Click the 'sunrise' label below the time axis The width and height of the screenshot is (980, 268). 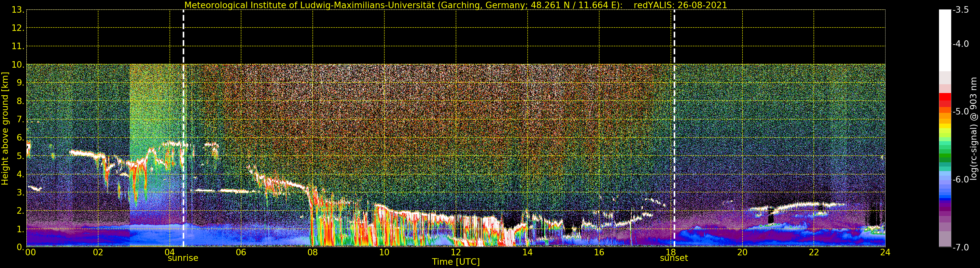[183, 258]
